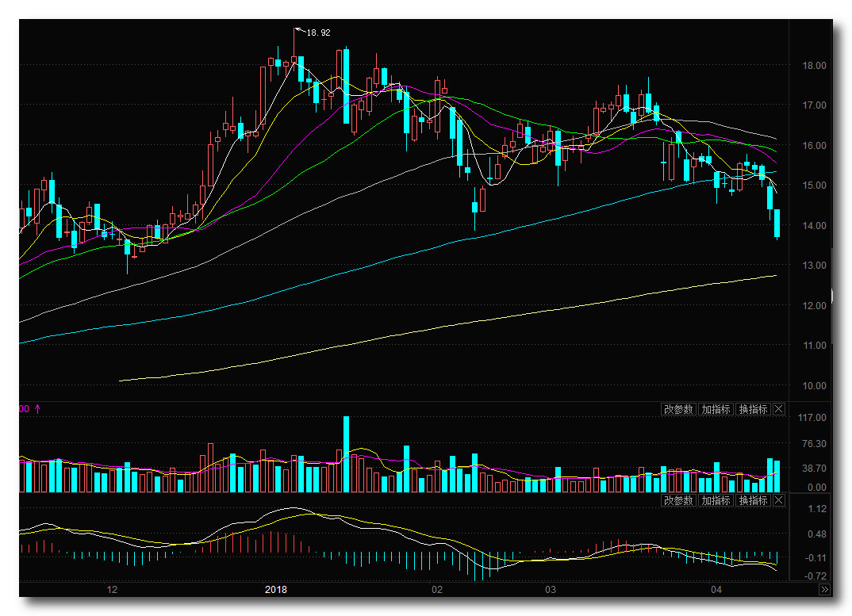Image resolution: width=852 pixels, height=616 pixels.
Task: Open 换指标 in the volume panel
Action: pyautogui.click(x=753, y=409)
